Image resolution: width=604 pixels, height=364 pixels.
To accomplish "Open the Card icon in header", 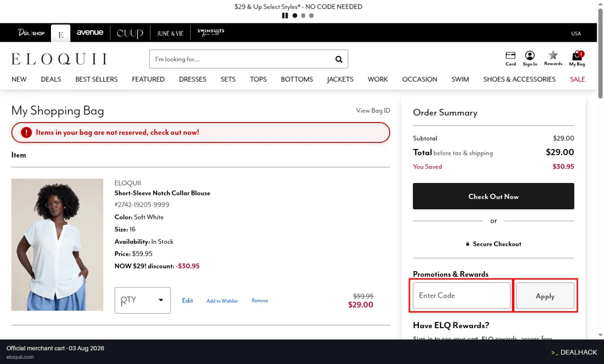I will (x=510, y=59).
